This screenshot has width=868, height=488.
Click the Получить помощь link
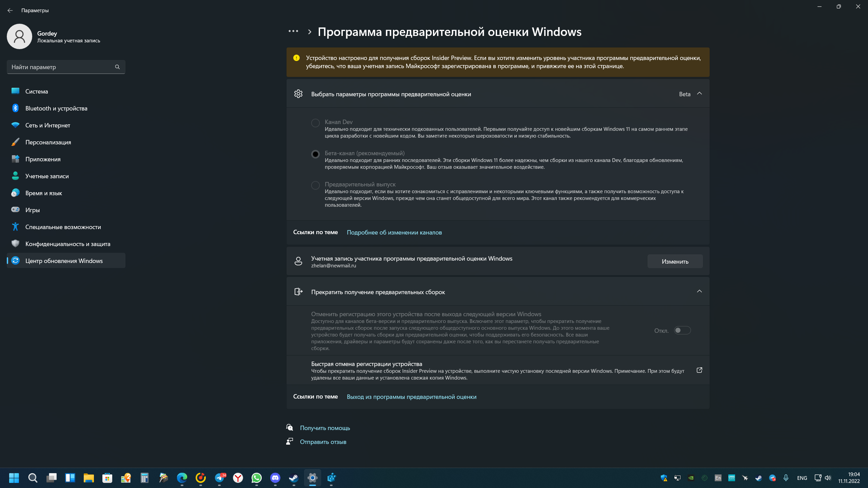(x=325, y=428)
